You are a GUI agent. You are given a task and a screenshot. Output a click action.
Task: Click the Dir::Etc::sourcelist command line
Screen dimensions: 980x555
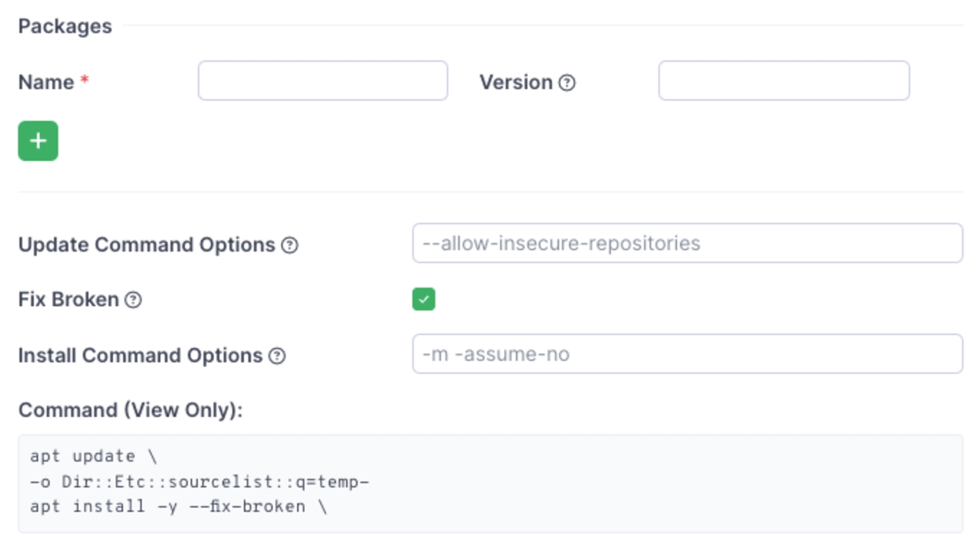199,482
